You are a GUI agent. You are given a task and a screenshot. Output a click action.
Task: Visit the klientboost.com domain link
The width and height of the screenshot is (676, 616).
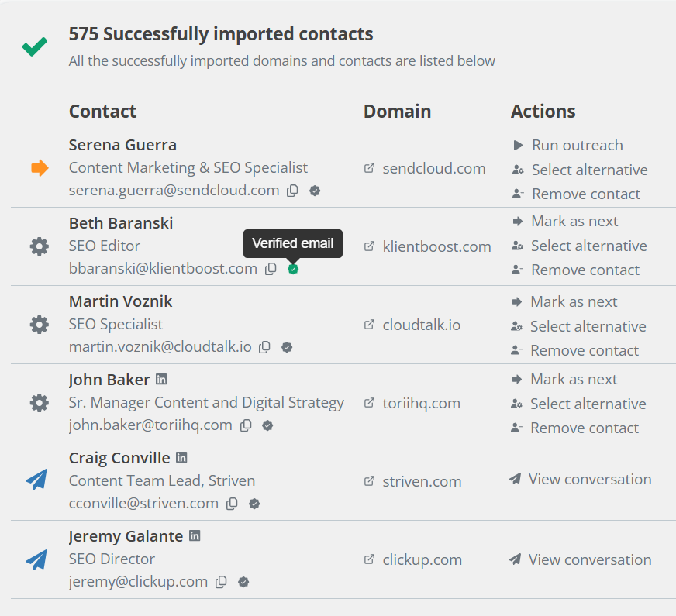436,246
